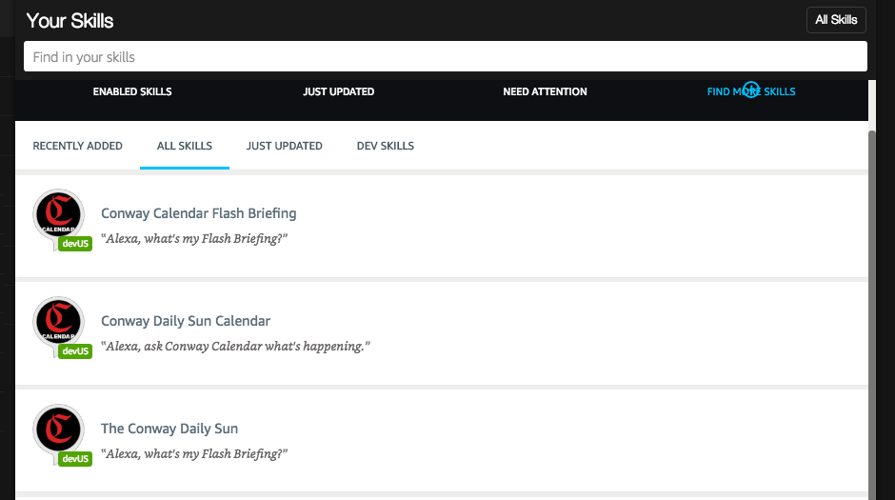Image resolution: width=895 pixels, height=500 pixels.
Task: Select the Recently Added sub-tab
Action: pyautogui.click(x=77, y=146)
